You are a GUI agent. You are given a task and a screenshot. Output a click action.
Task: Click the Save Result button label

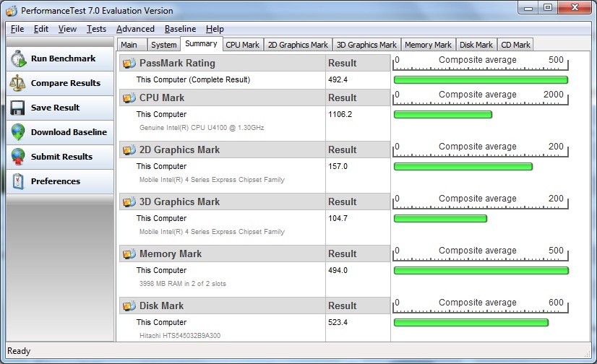click(x=55, y=108)
